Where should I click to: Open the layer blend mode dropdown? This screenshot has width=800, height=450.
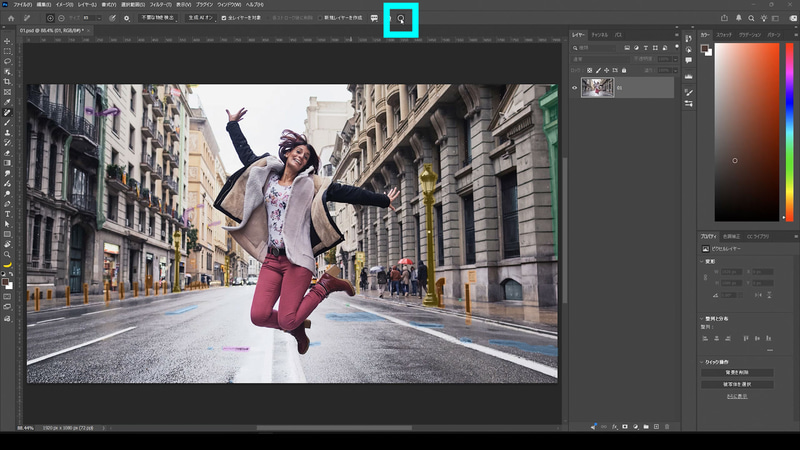pyautogui.click(x=601, y=59)
